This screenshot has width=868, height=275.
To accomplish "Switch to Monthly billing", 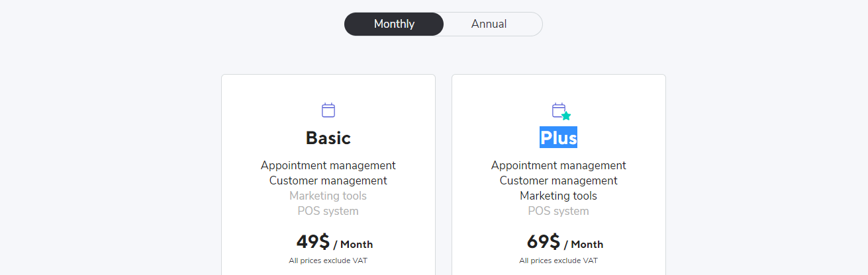I will click(394, 24).
